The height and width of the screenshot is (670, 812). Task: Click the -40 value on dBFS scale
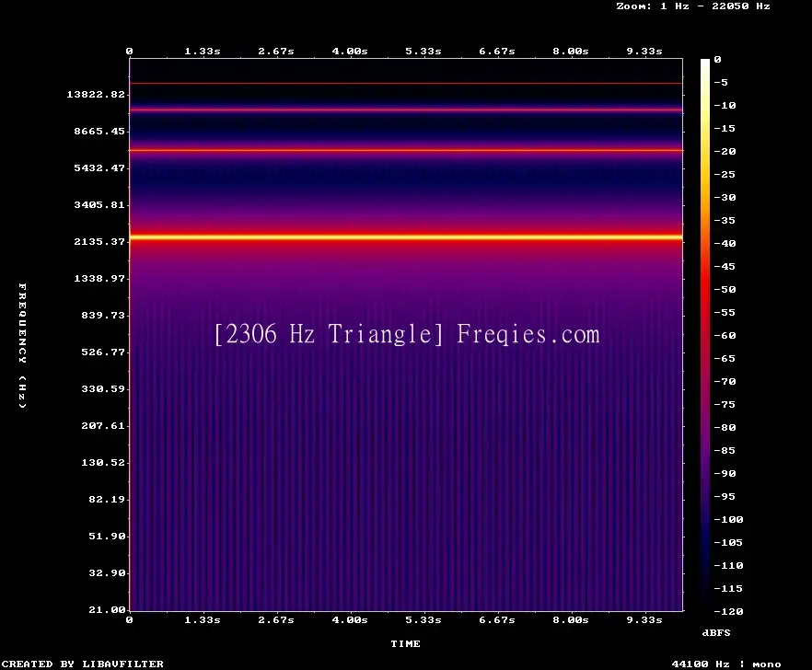click(x=725, y=243)
